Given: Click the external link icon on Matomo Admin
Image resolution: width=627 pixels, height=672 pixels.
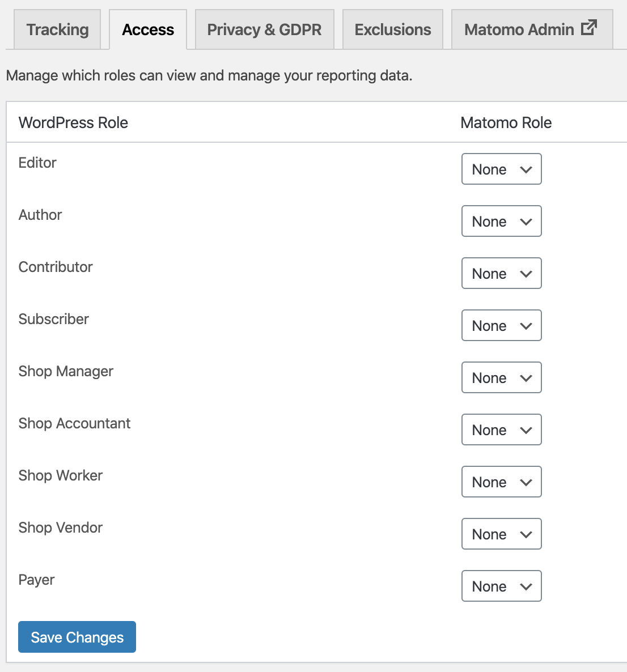Looking at the screenshot, I should tap(589, 27).
